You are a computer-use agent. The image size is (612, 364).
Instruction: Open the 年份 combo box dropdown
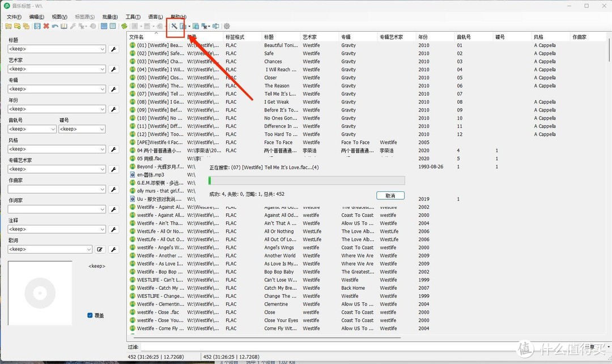pos(103,109)
